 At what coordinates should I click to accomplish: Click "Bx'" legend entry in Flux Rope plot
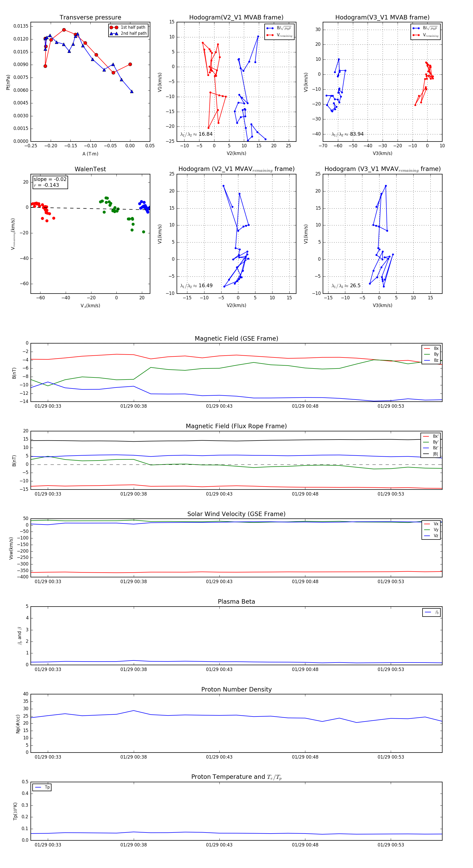(x=431, y=436)
